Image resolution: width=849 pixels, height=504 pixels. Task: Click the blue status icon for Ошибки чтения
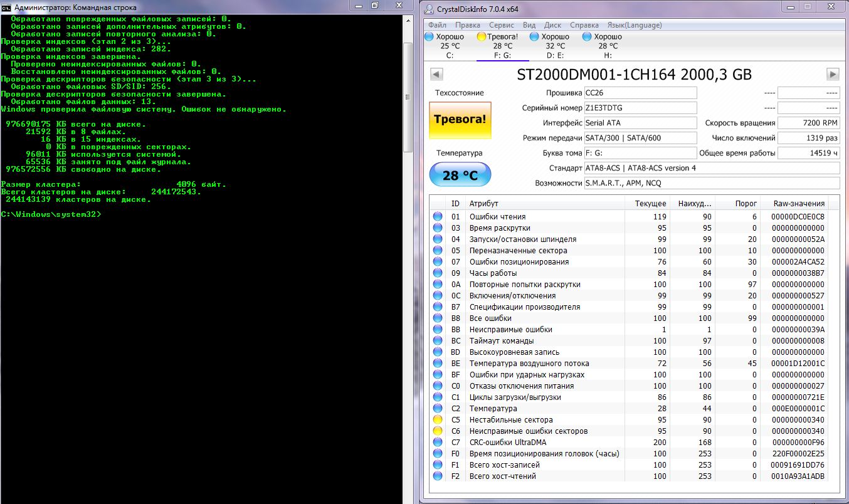[x=438, y=216]
